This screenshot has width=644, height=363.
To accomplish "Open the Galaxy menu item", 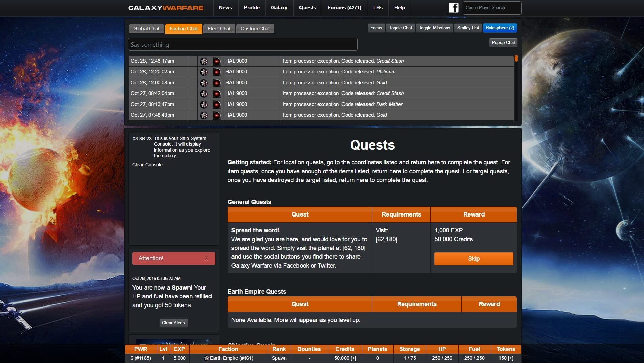I will coord(279,8).
